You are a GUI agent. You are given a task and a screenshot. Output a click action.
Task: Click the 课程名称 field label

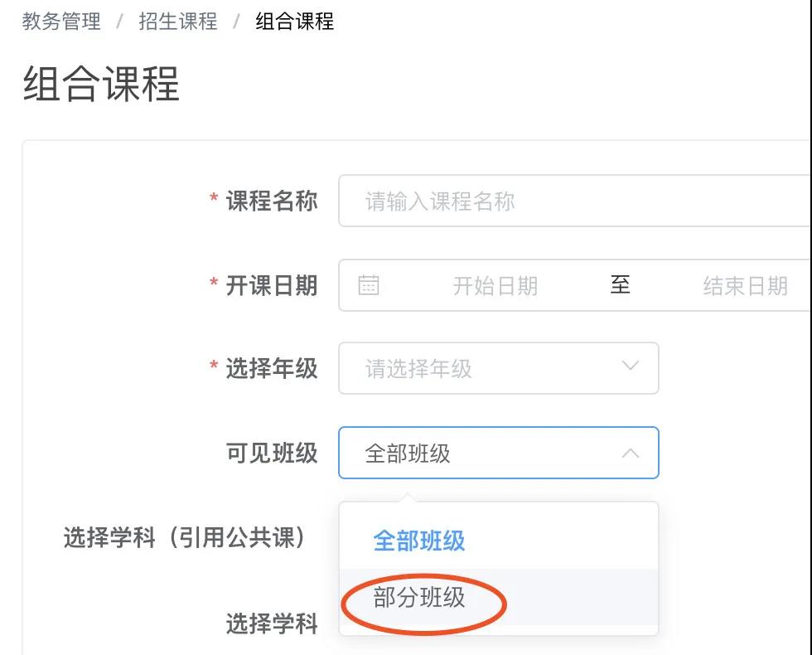tap(272, 201)
